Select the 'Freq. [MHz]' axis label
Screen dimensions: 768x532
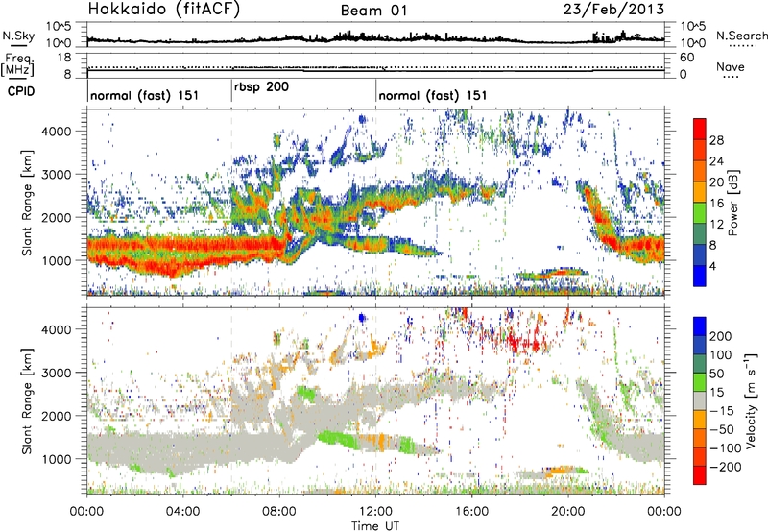tap(17, 65)
